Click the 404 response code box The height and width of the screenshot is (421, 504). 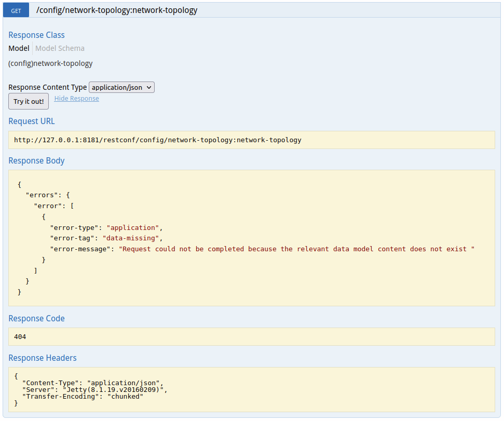pyautogui.click(x=252, y=337)
